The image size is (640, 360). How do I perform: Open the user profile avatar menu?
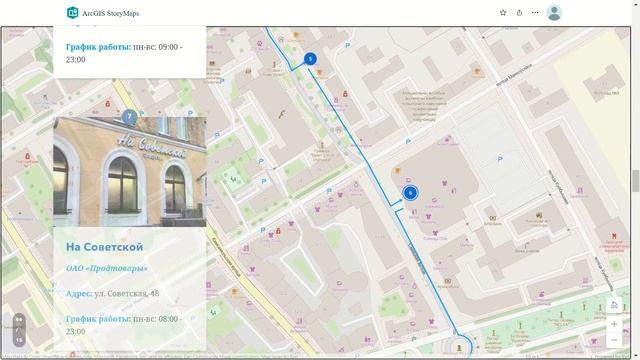click(554, 13)
